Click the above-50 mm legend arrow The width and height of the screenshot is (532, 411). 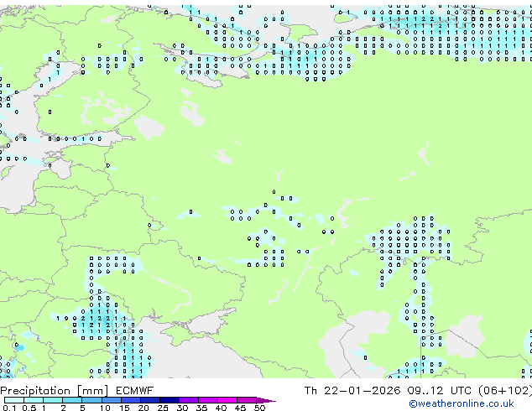pyautogui.click(x=266, y=400)
